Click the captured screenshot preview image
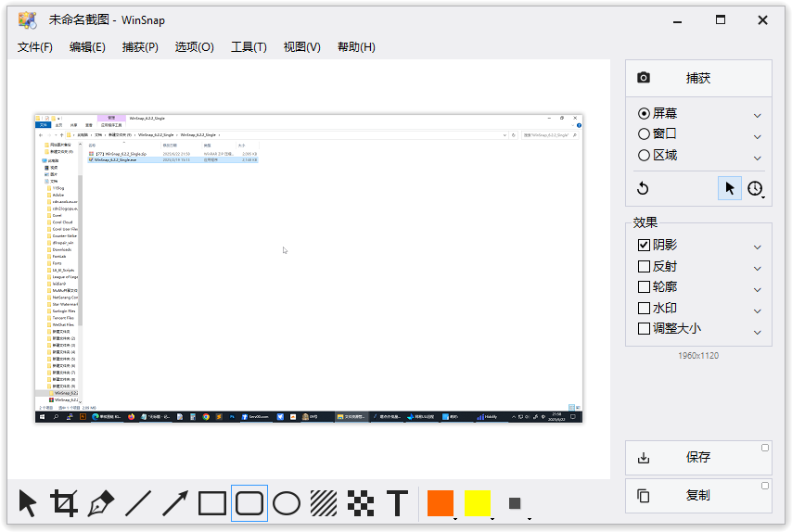 point(309,268)
